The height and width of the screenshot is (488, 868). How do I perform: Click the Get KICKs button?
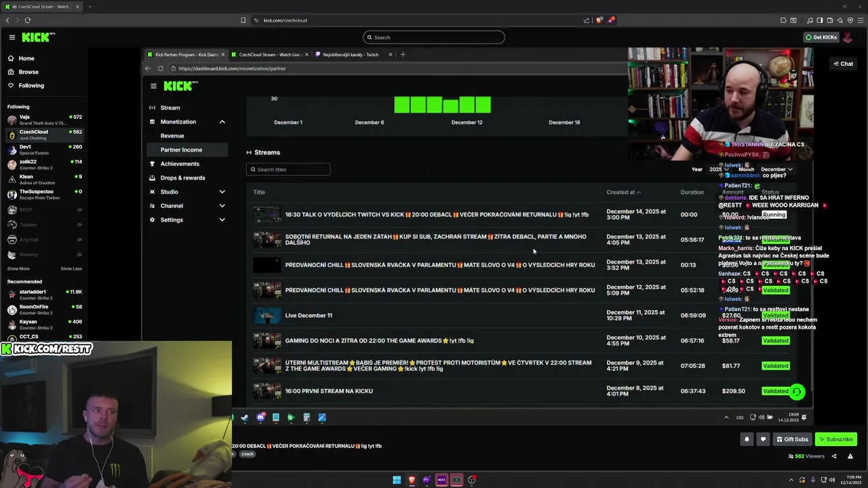(821, 37)
